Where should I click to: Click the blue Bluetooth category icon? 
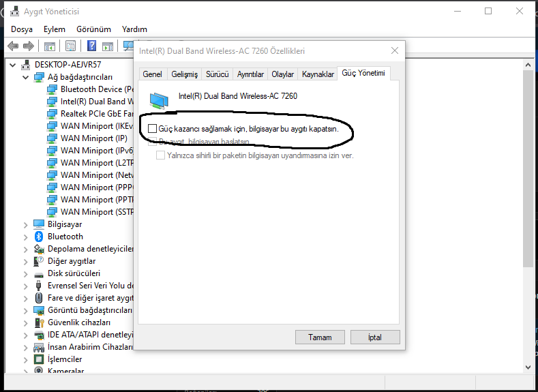(x=39, y=237)
